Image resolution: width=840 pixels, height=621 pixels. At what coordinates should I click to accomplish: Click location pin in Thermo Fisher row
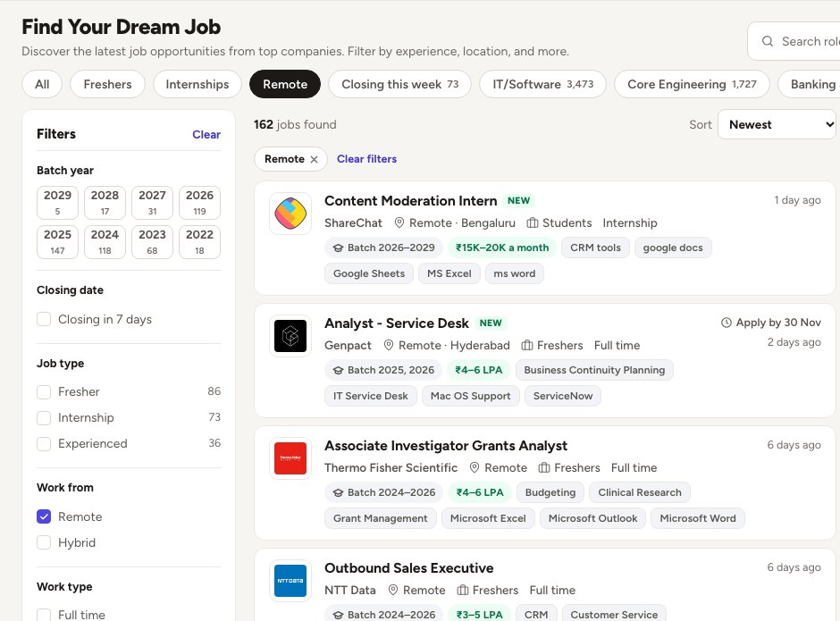click(475, 467)
